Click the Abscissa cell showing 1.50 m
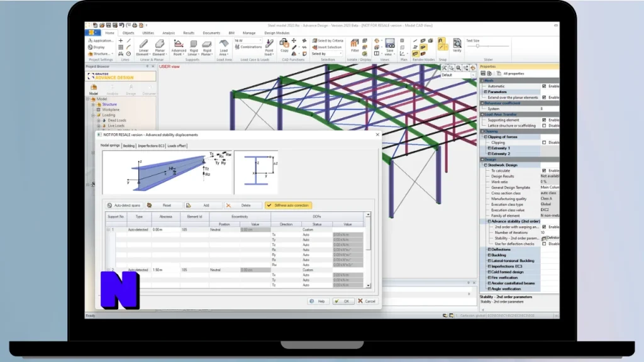Screen dimensions: 644x362 [165, 270]
